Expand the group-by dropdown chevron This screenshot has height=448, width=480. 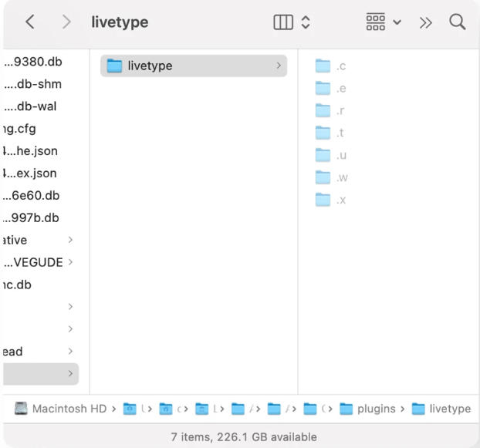[397, 22]
